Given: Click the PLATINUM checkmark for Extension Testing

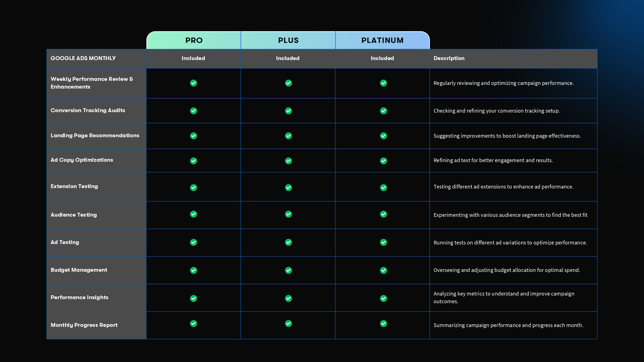Looking at the screenshot, I should (383, 187).
